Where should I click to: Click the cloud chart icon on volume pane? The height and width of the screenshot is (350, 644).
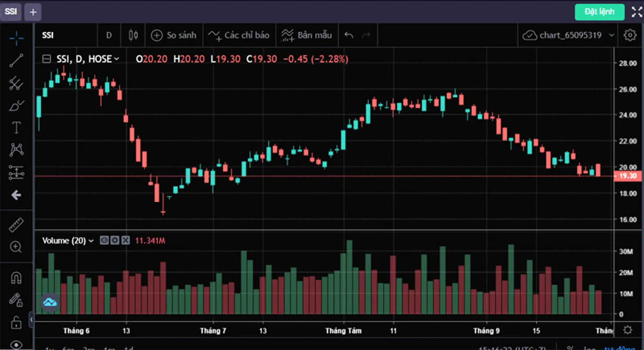[50, 302]
